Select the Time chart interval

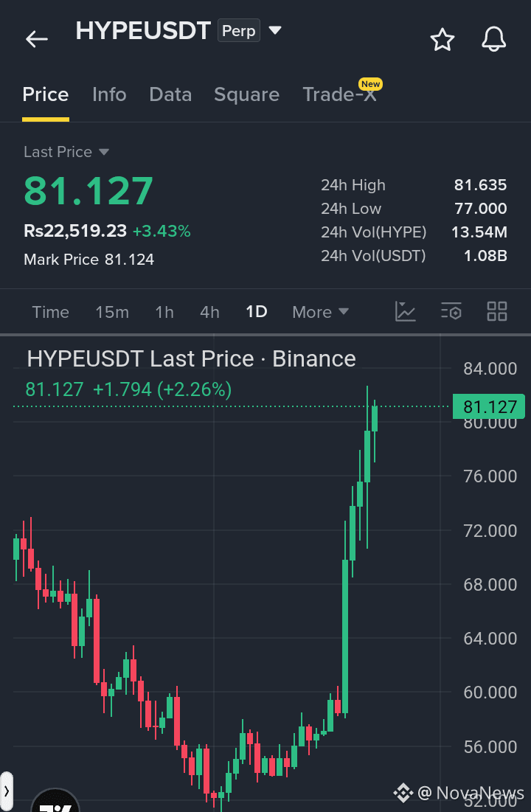(x=50, y=312)
